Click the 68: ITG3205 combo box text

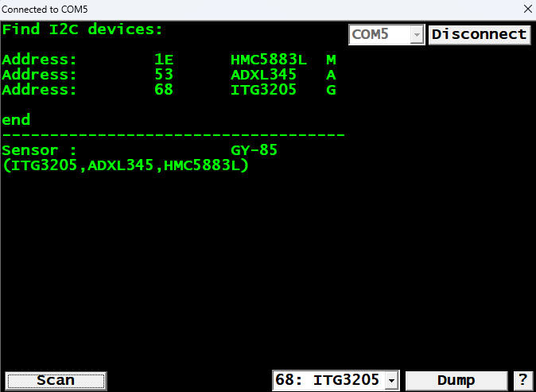(329, 380)
